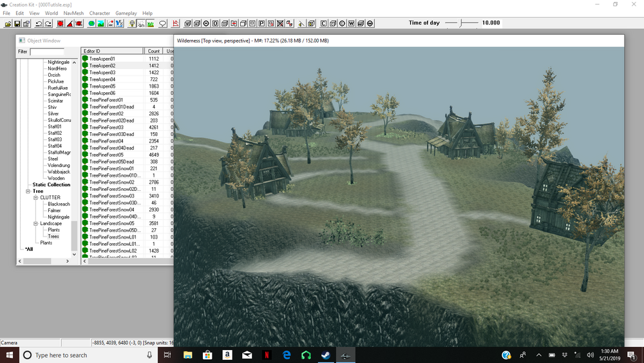Image resolution: width=644 pixels, height=363 pixels.
Task: Open the load plugin folder icon
Action: coord(8,23)
